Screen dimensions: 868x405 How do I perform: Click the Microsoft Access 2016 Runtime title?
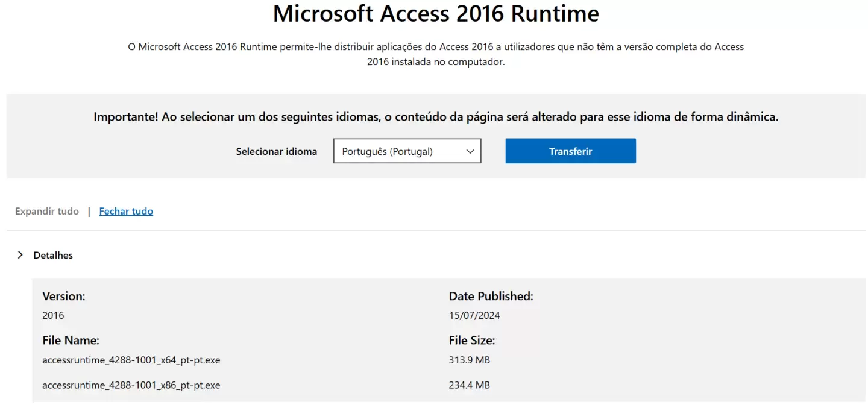[x=436, y=13]
